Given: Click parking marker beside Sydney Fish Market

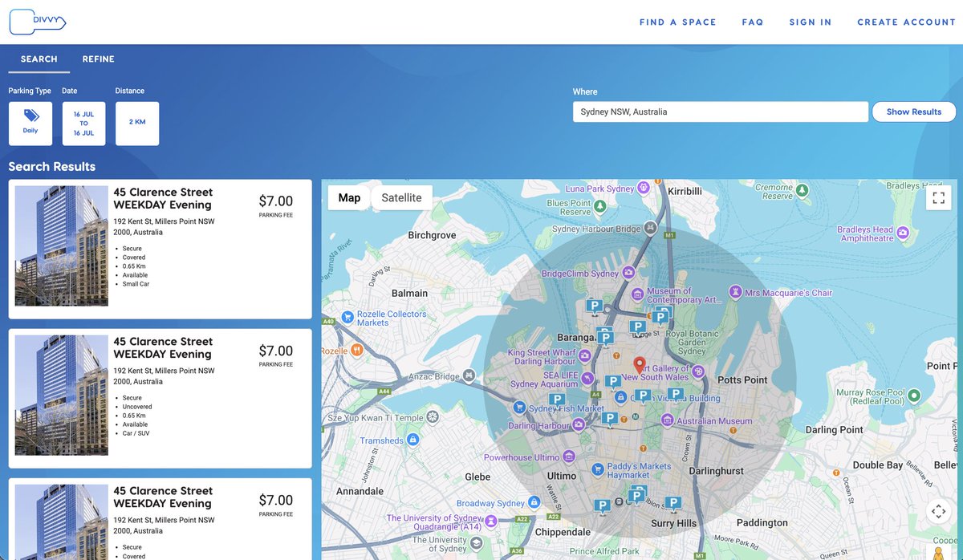Looking at the screenshot, I should click(555, 401).
